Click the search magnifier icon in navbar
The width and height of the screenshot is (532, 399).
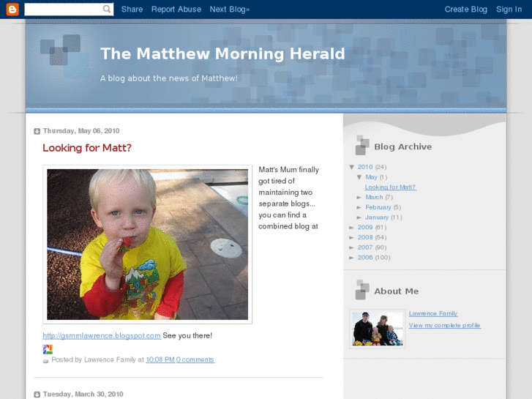(107, 10)
